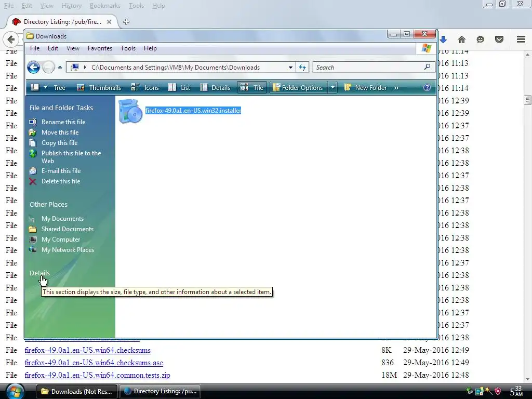Open Firefox Hello chat icon
Image resolution: width=532 pixels, height=399 pixels.
click(x=480, y=39)
